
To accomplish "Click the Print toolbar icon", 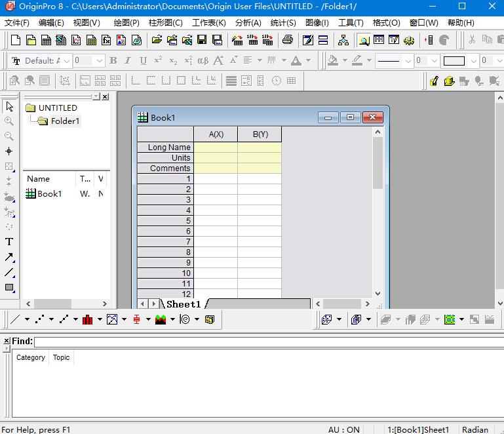I will pyautogui.click(x=287, y=40).
